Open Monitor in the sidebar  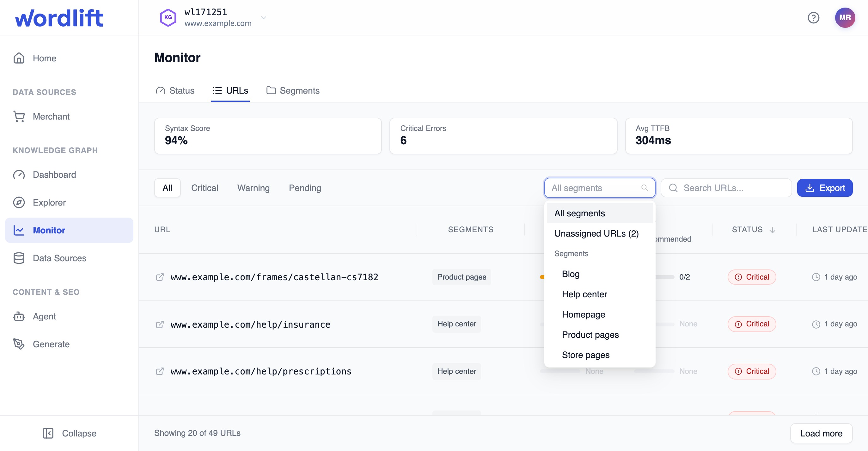point(69,230)
